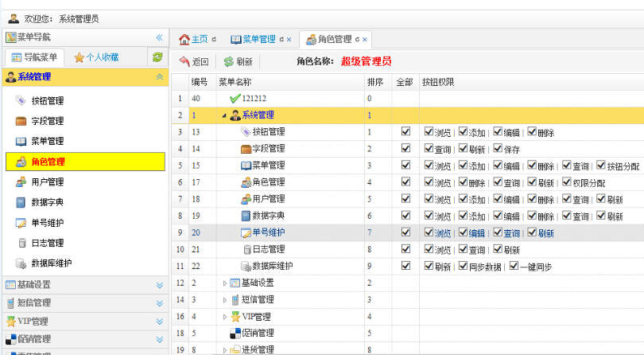Uncheck 按钮分配 permission for 菜单管理
Screen dimensions: 644x355
click(x=601, y=165)
